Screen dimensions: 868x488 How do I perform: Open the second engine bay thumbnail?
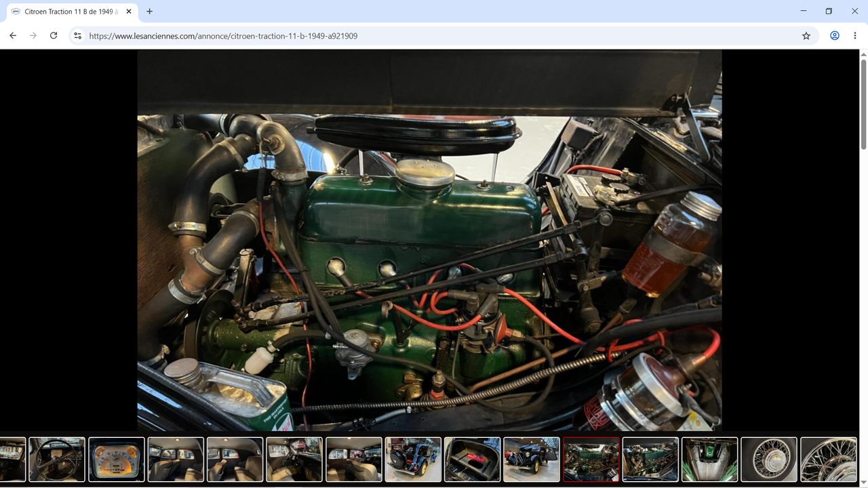tap(650, 460)
